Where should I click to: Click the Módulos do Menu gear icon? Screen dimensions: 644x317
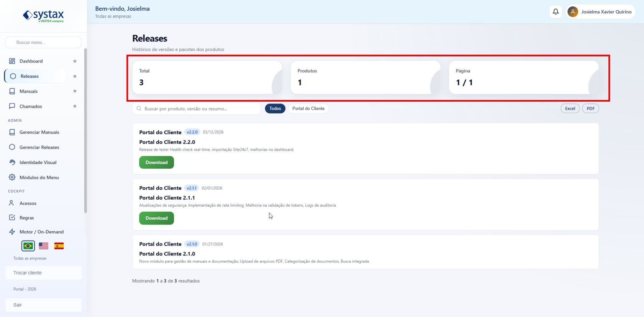coord(12,177)
